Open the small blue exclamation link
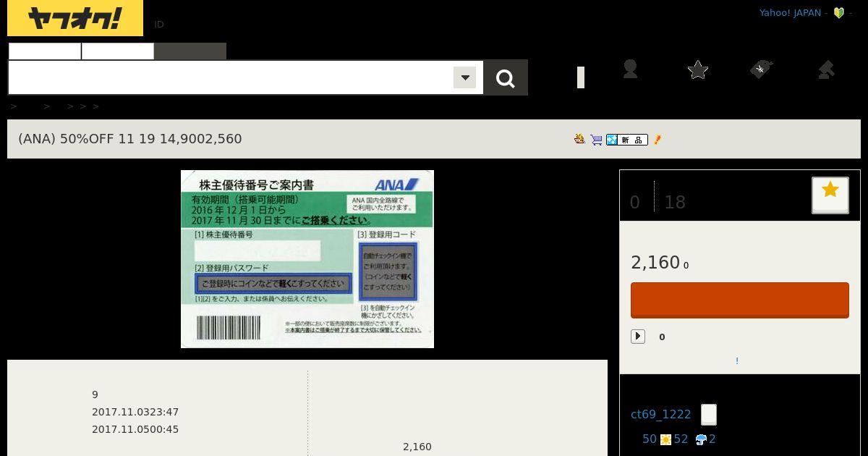The image size is (868, 456). 737,360
